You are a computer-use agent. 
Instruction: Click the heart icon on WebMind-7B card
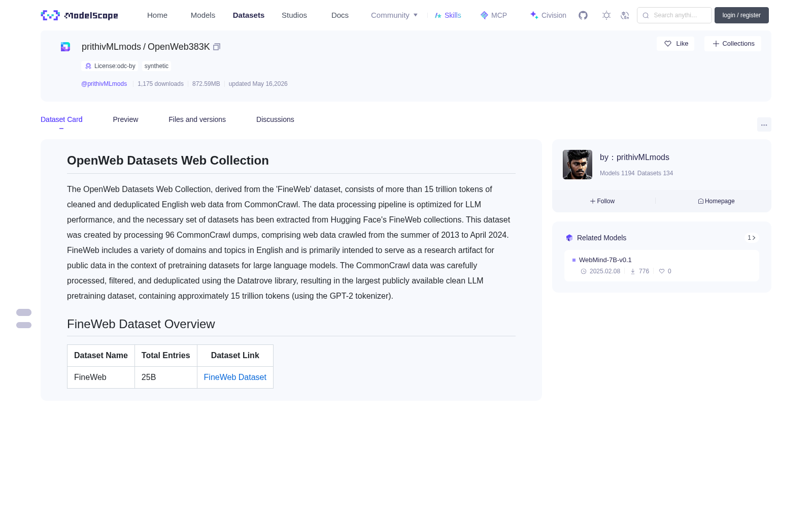click(x=662, y=271)
